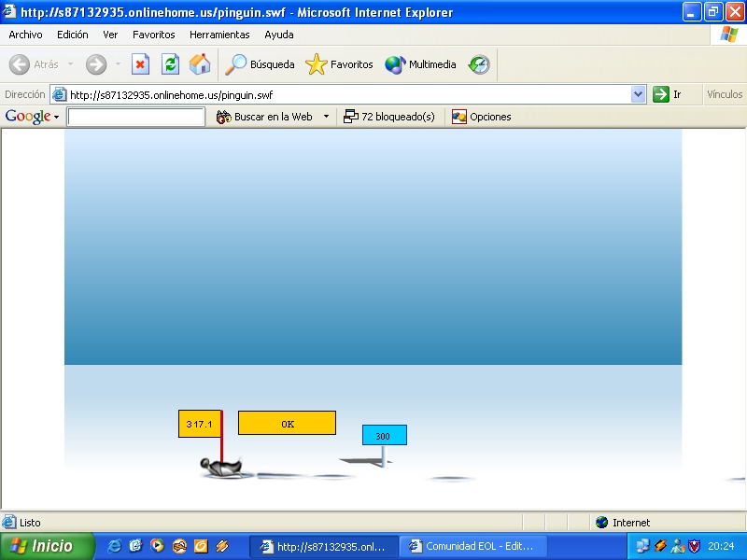Image resolution: width=747 pixels, height=560 pixels.
Task: Open the Google toolbar logo menu
Action: tap(32, 116)
